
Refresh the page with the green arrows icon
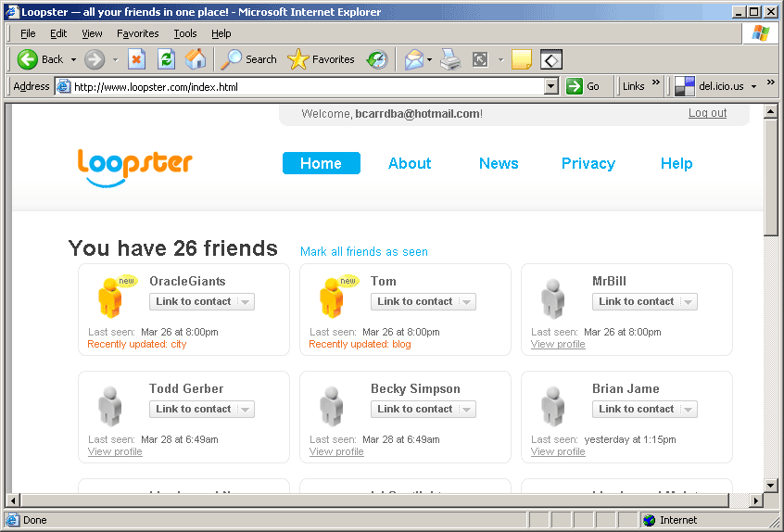click(166, 59)
